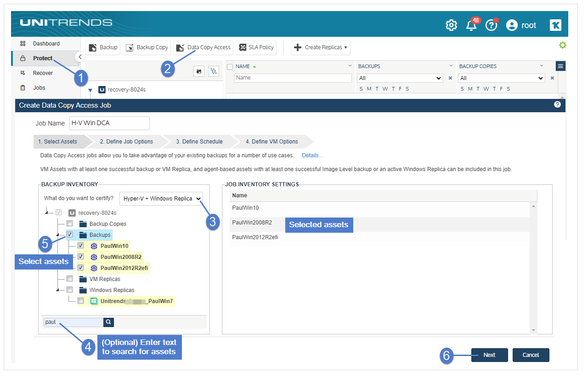Viewport: 588px width, 379px height.
Task: Open the root user account menu
Action: pyautogui.click(x=521, y=25)
